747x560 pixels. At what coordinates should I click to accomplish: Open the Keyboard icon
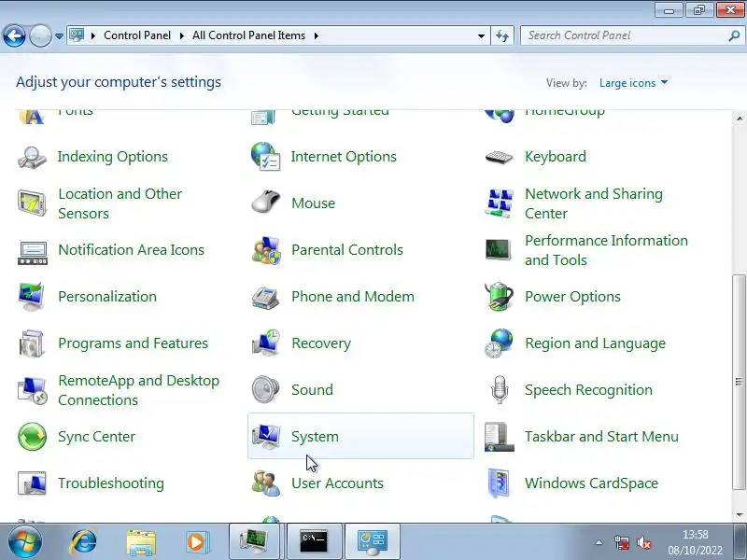tap(499, 157)
